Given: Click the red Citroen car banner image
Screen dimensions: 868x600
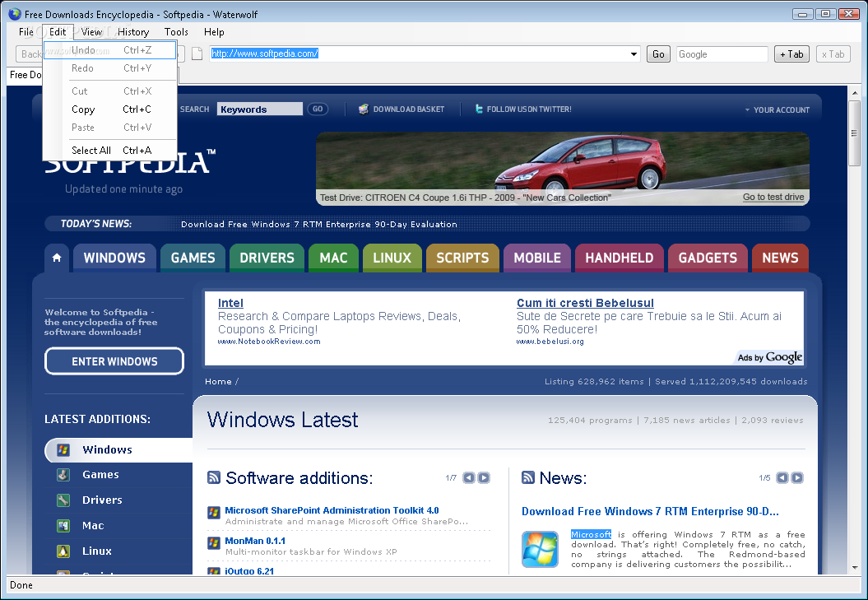Looking at the screenshot, I should pyautogui.click(x=563, y=169).
